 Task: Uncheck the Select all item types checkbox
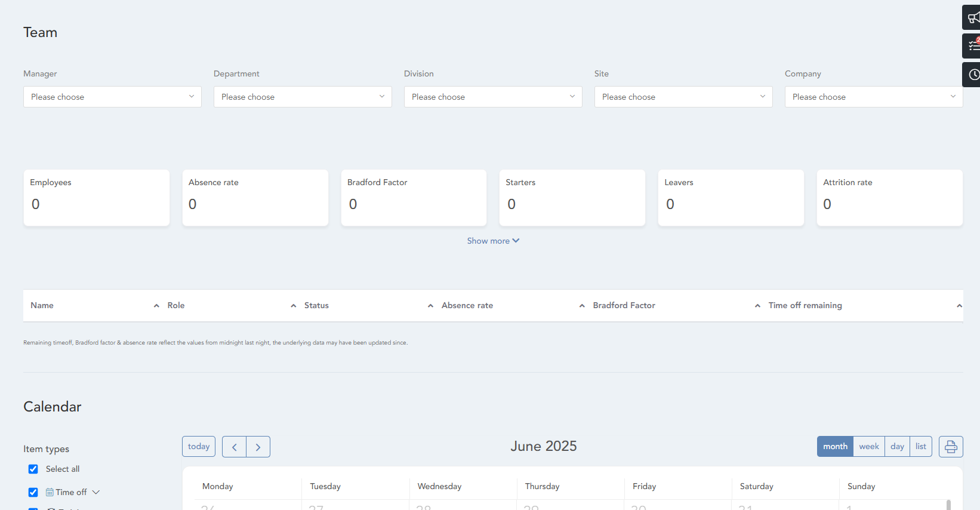[33, 469]
